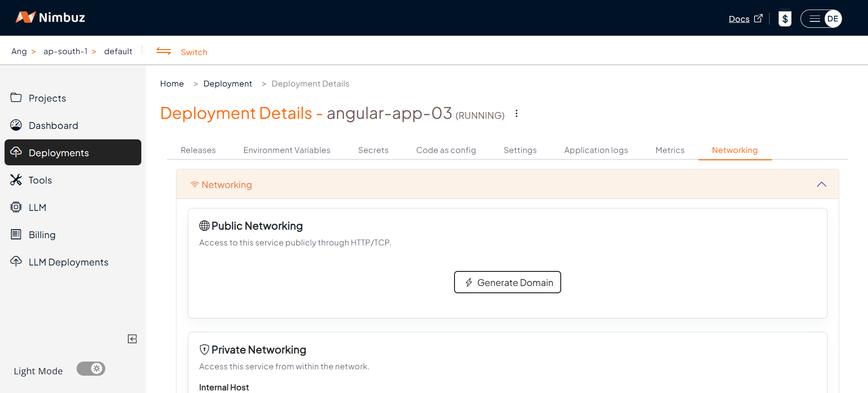Switch to the Environment Variables tab
The width and height of the screenshot is (868, 393).
[287, 150]
